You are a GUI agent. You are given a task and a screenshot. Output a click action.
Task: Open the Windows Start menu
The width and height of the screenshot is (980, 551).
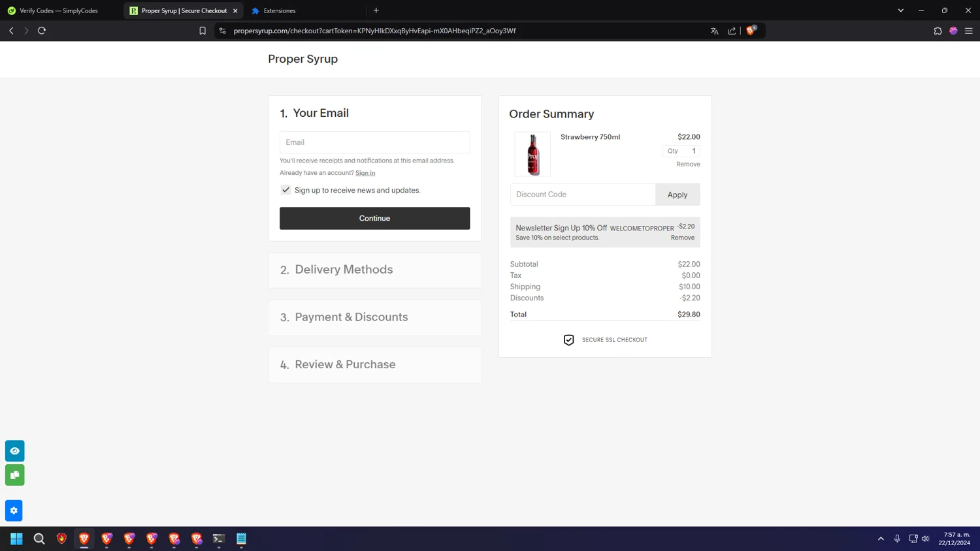pyautogui.click(x=16, y=539)
